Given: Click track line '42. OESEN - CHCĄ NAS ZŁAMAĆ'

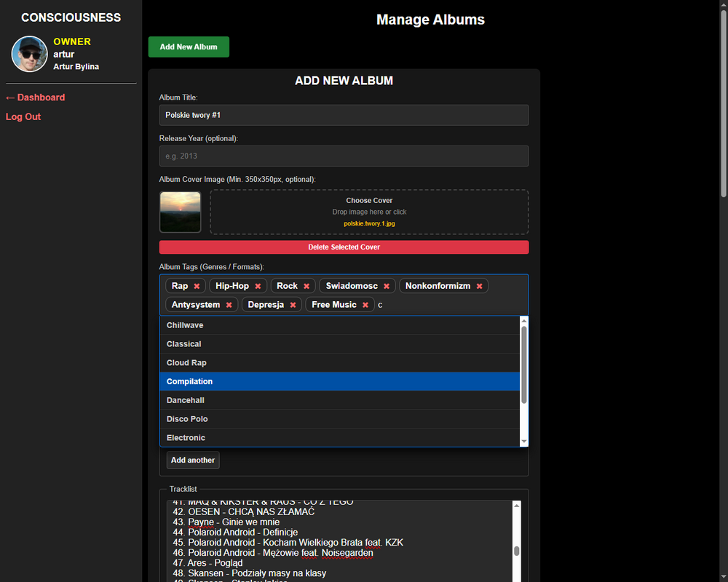Looking at the screenshot, I should 244,512.
